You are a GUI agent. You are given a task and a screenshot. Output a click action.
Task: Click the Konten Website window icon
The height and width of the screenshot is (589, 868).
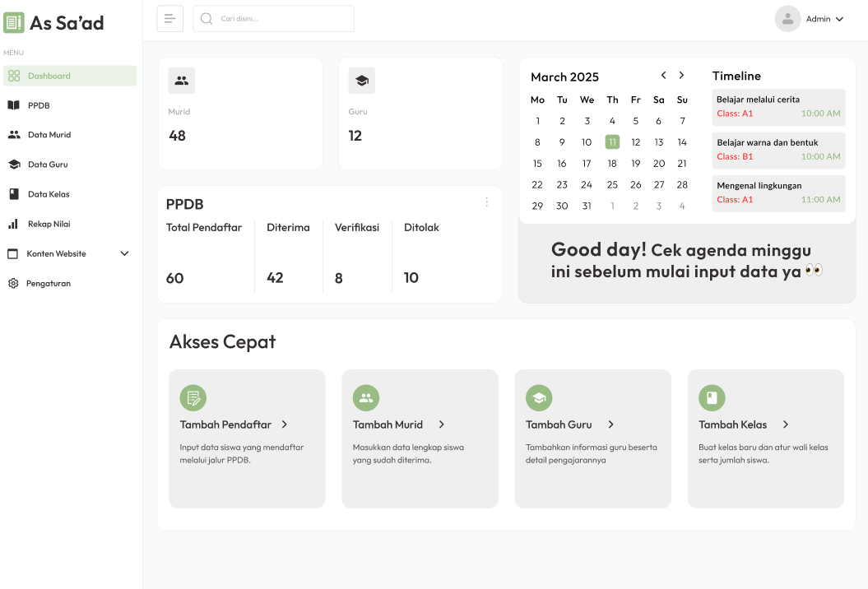point(12,253)
